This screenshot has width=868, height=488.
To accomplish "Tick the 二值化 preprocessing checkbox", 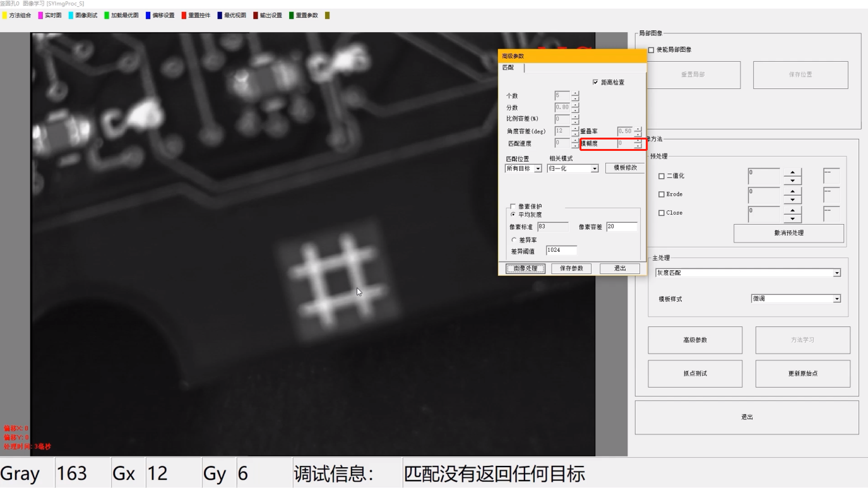I will coord(662,176).
